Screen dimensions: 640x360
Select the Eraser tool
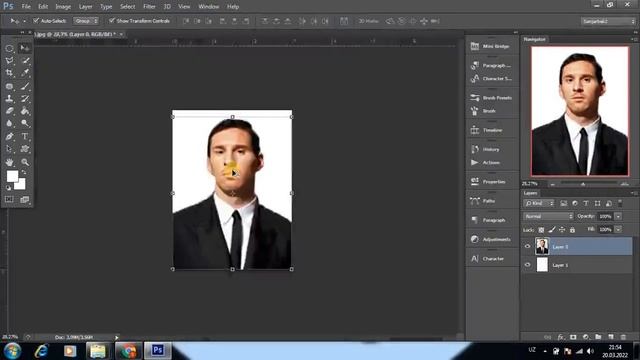pyautogui.click(x=9, y=111)
